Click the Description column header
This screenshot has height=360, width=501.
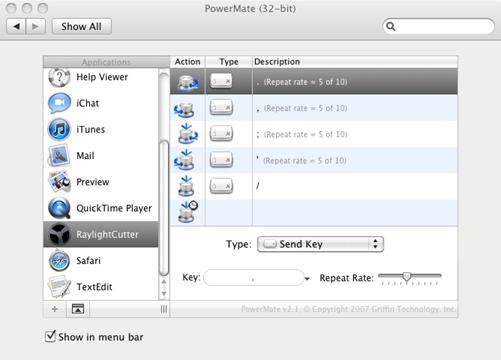pyautogui.click(x=355, y=62)
